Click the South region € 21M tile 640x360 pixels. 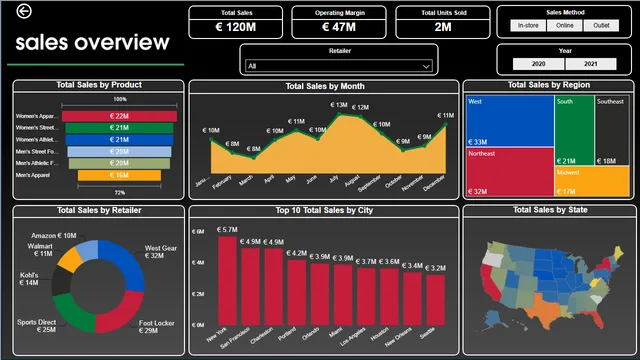pos(574,130)
